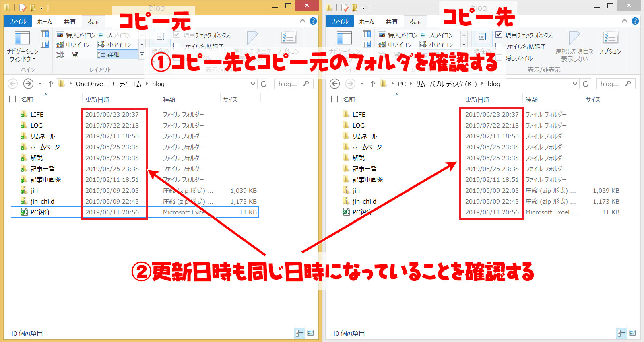Select ホームページ folder in right window
The image size is (644, 342).
tap(367, 147)
